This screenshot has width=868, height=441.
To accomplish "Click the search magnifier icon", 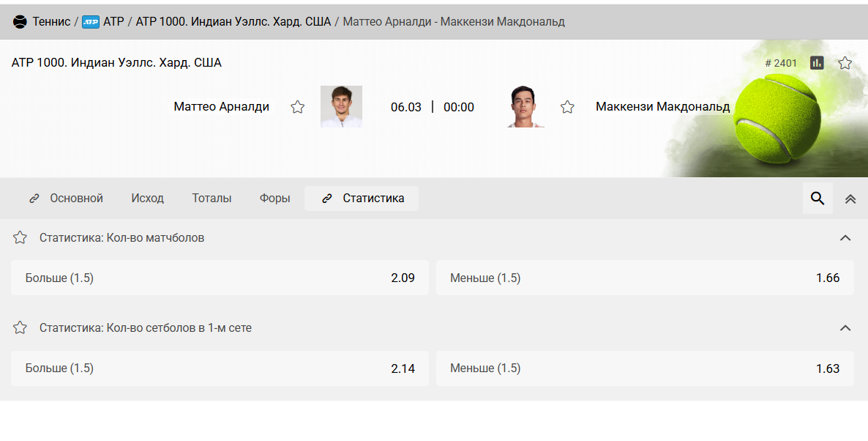I will click(818, 199).
